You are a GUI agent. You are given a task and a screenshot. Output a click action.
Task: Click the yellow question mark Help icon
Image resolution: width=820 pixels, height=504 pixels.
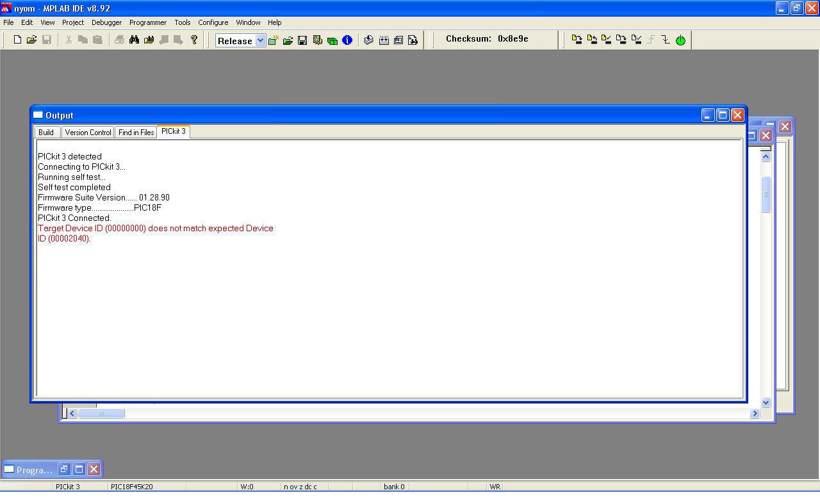point(194,40)
